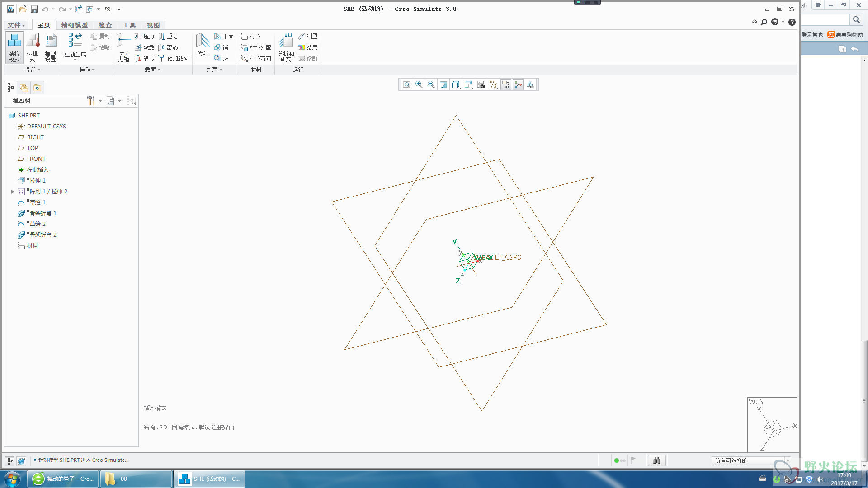Expand the 设置 group dropdown
Viewport: 868px width, 488px height.
[x=33, y=70]
